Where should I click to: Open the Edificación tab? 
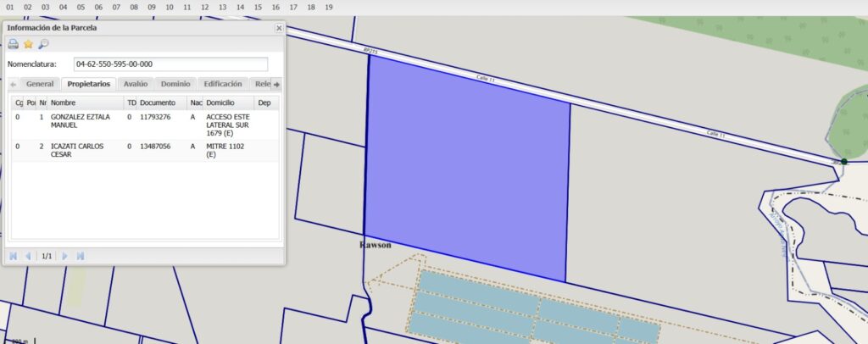223,84
